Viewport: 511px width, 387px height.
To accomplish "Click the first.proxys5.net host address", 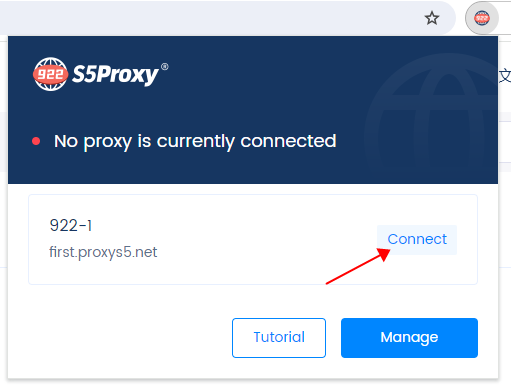I will tap(103, 252).
